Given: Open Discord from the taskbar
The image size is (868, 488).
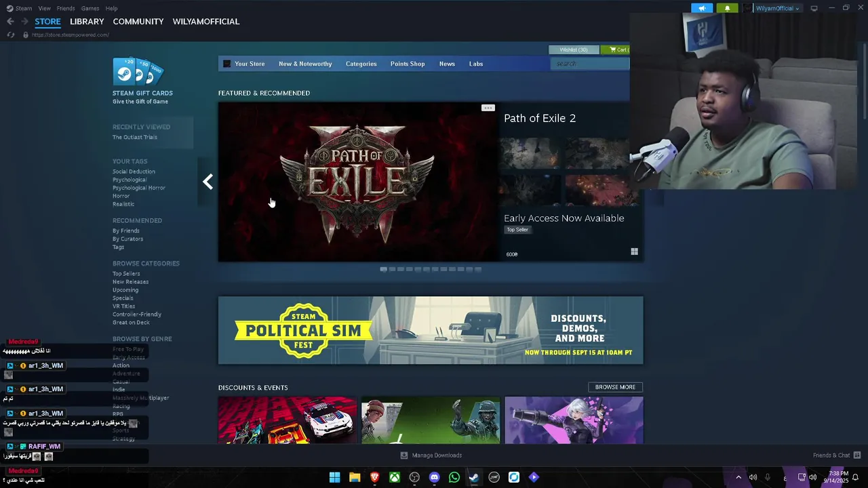Looking at the screenshot, I should click(435, 477).
